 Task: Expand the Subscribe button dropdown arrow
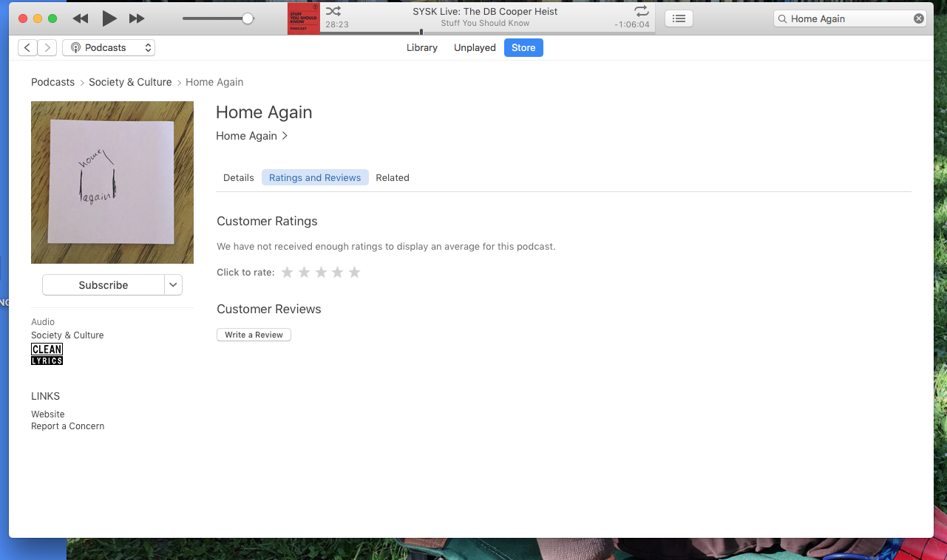point(173,285)
